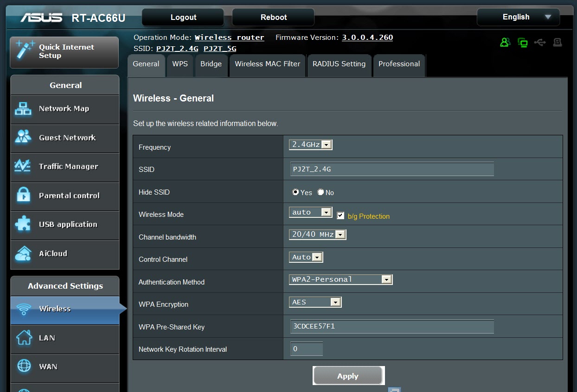Click the Guest Network people icon
577x392 pixels.
(x=23, y=138)
